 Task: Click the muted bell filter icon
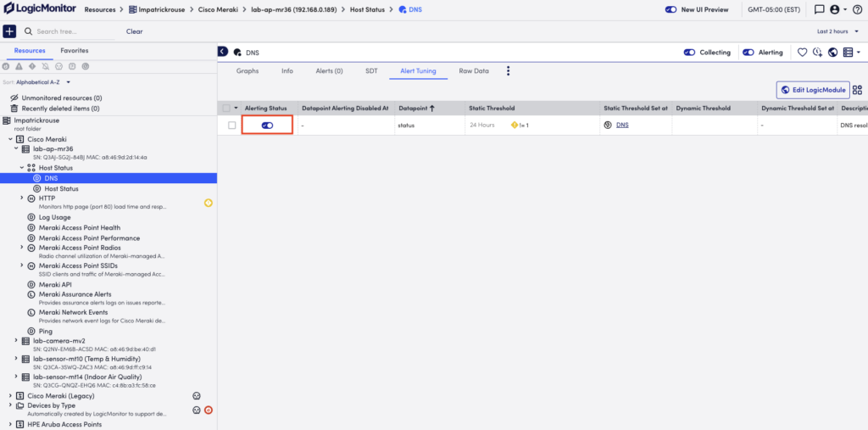pos(46,66)
